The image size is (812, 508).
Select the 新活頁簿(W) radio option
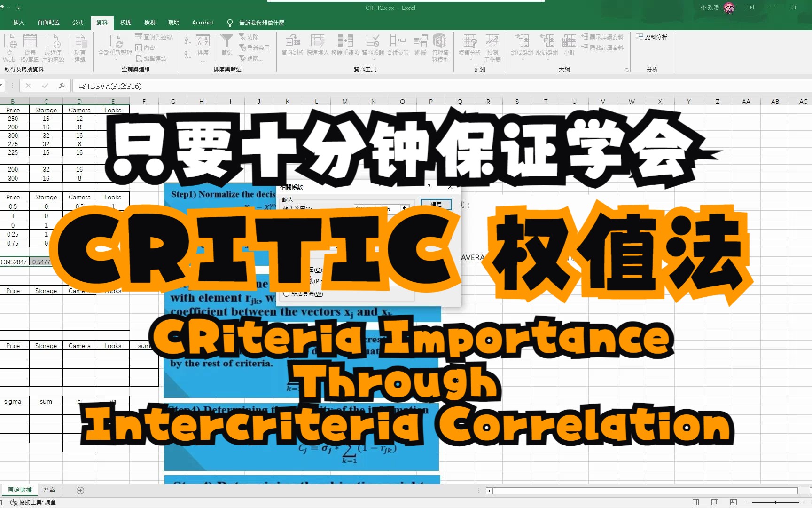[x=303, y=294]
